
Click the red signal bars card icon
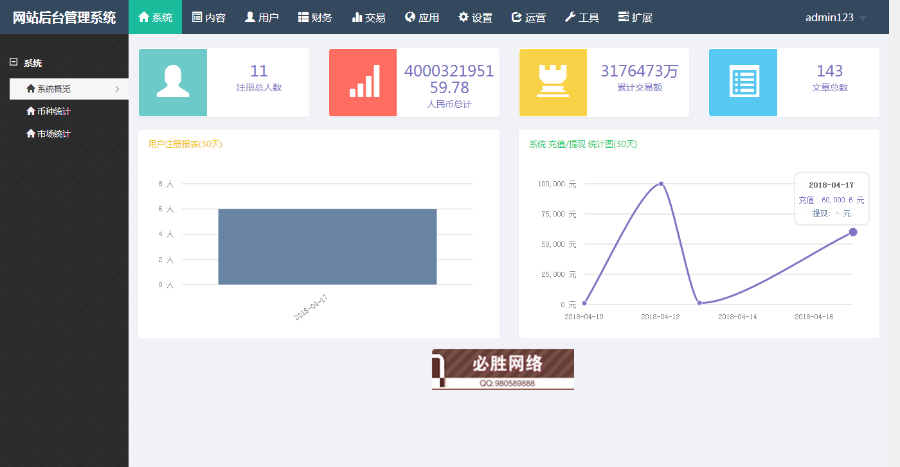[363, 82]
